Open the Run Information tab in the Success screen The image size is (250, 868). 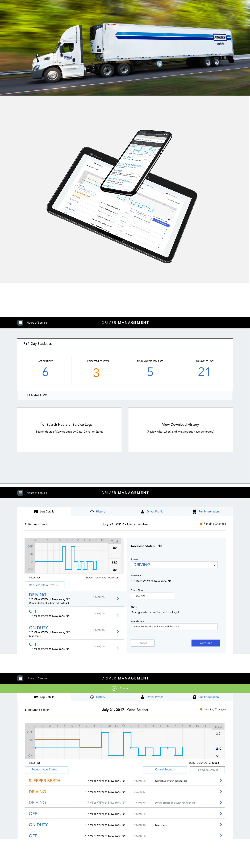tap(206, 697)
